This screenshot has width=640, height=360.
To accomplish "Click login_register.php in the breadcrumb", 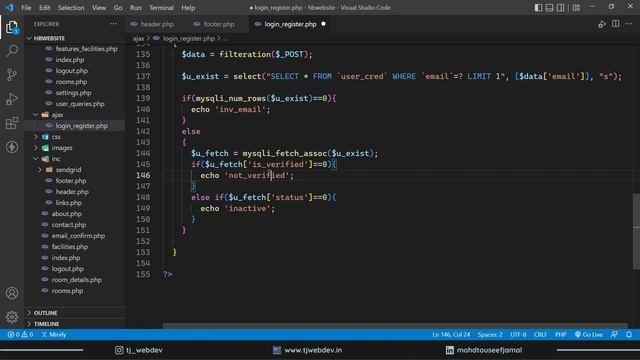I will [x=189, y=38].
